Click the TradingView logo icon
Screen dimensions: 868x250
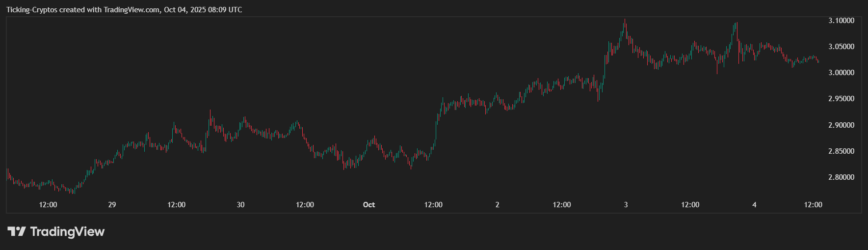coord(16,231)
